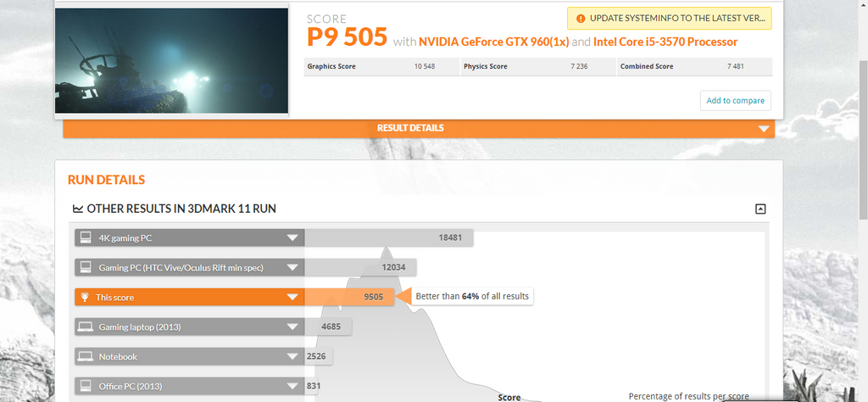Click the Update SystemInfo notice banner
The height and width of the screenshot is (402, 868).
670,19
